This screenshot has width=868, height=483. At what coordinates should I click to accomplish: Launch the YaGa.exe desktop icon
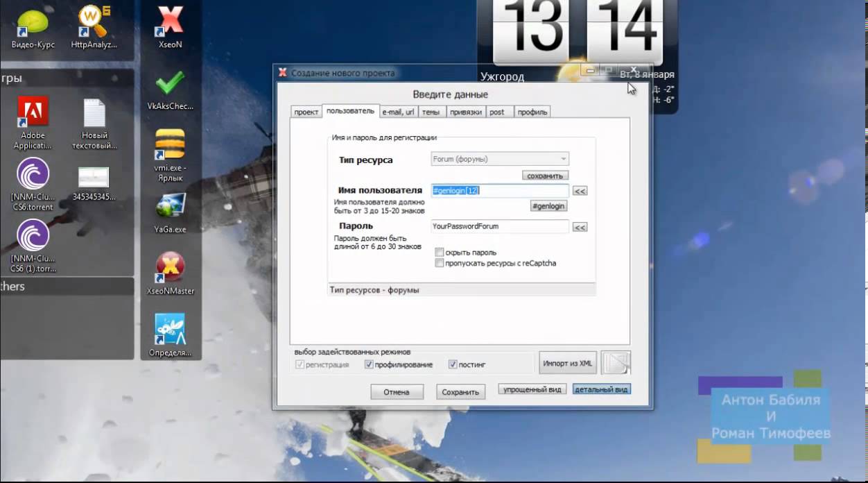pos(170,213)
